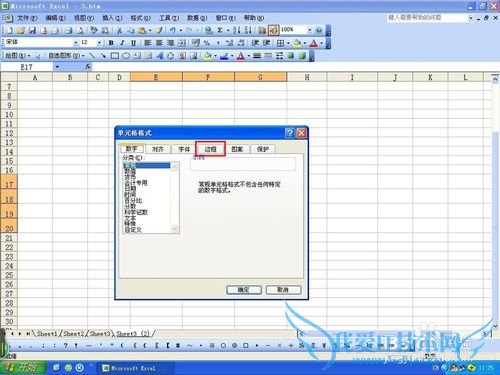This screenshot has width=500, height=375.
Task: Open the Sheet1 worksheet tab
Action: pyautogui.click(x=47, y=333)
